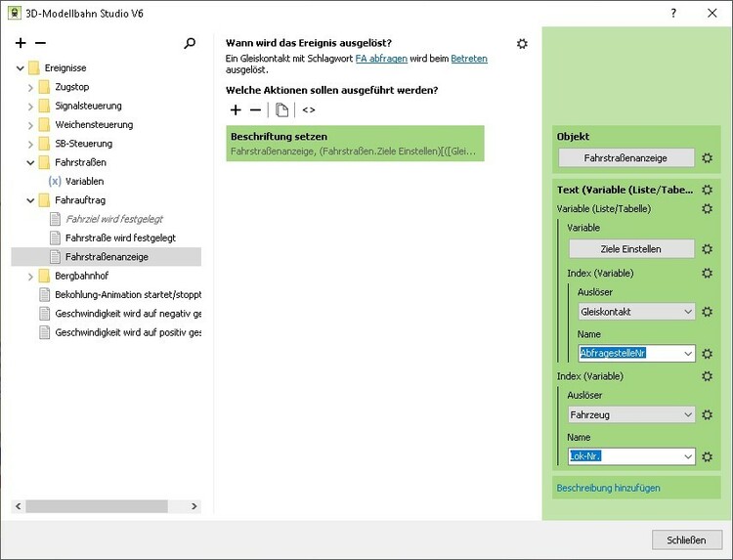Screen dimensions: 733x560
Task: Click the Beschreibung hinzufügen link
Action: tap(608, 488)
